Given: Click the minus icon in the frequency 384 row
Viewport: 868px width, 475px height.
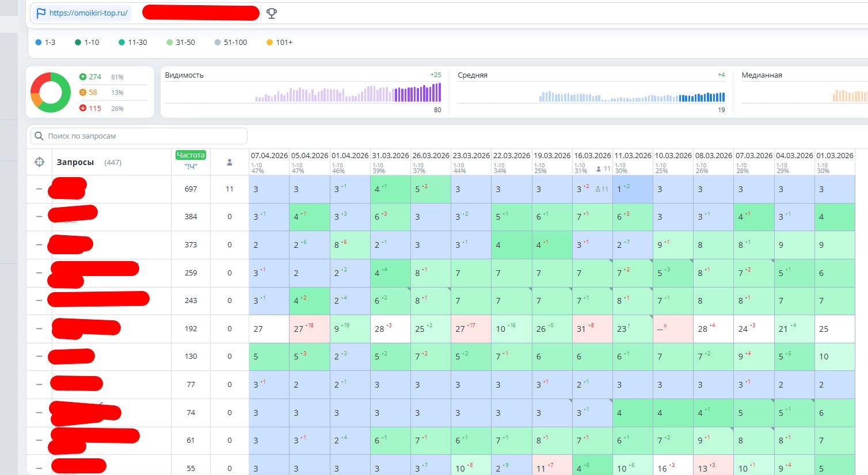Looking at the screenshot, I should click(39, 217).
